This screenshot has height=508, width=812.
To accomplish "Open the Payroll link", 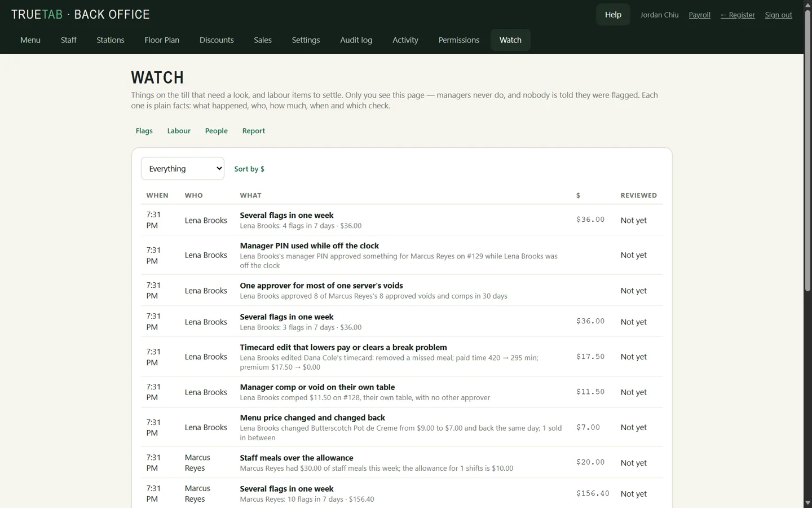I will coord(700,15).
